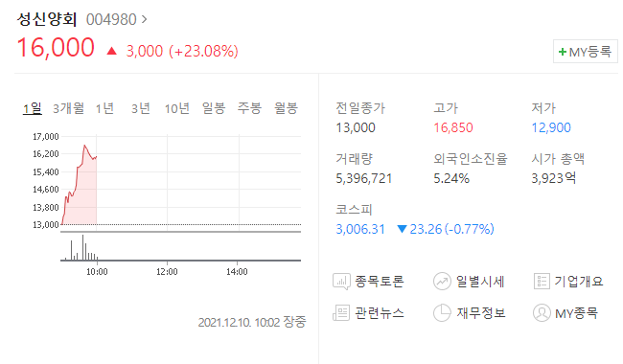Switch chart to 3년 range
The image size is (623, 364).
click(x=141, y=108)
